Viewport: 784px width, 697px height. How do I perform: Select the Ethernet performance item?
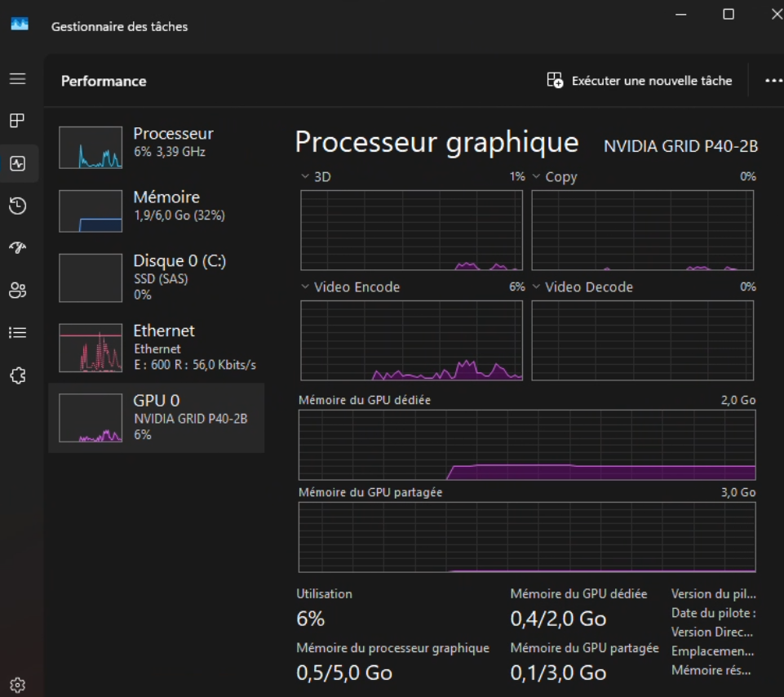[157, 348]
